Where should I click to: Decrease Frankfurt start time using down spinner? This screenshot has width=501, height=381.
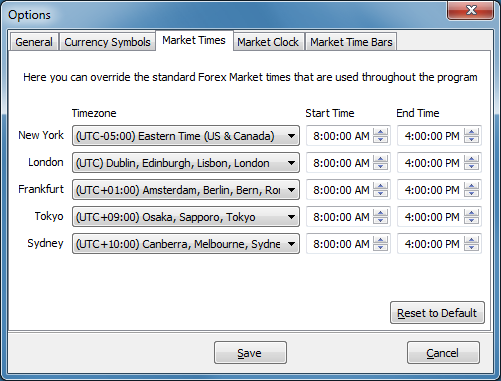coord(380,193)
